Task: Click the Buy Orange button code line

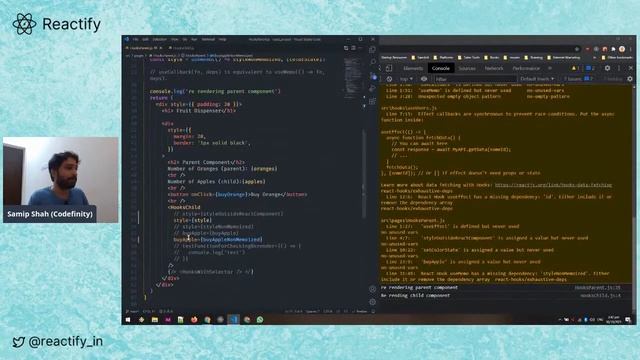Action: (237, 194)
